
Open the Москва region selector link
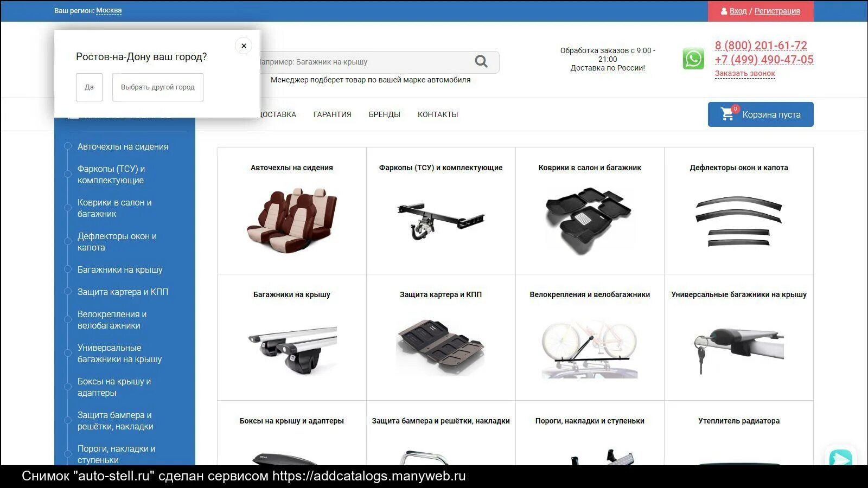coord(108,10)
